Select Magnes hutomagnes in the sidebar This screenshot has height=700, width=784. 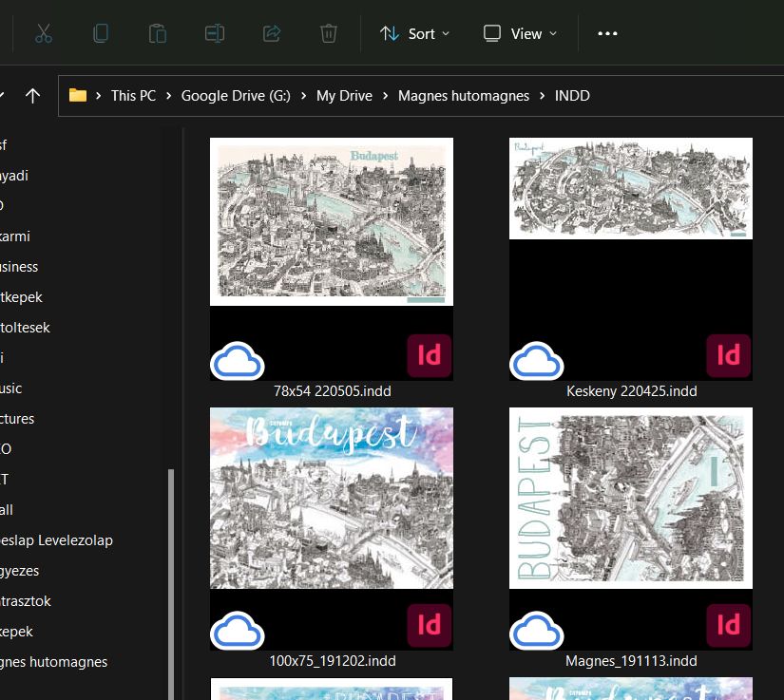52,661
